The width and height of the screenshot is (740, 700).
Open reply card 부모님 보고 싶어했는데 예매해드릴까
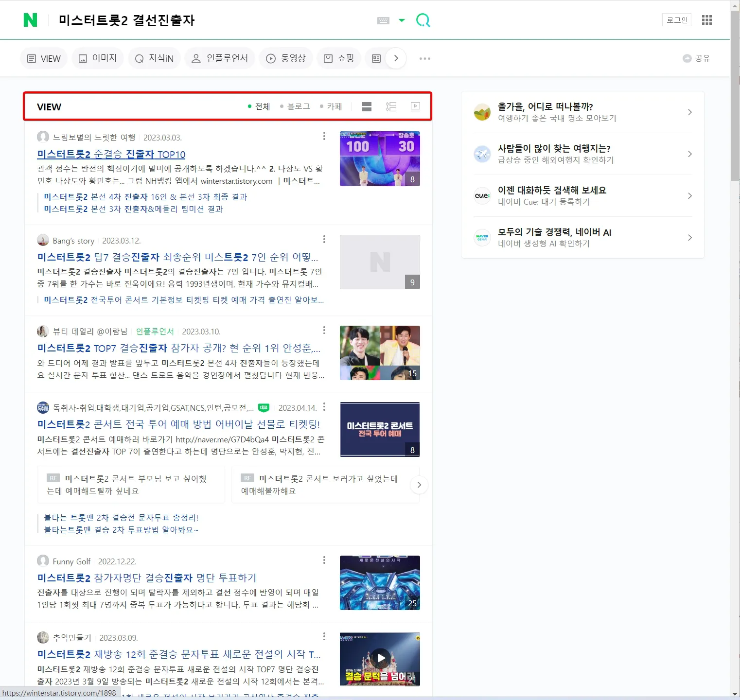click(131, 485)
